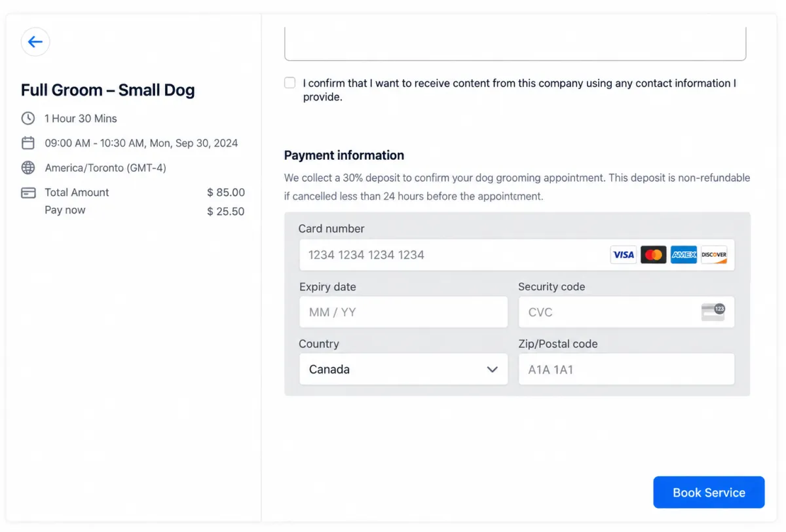Click the globe icon for America/Toronto timezone

point(28,168)
